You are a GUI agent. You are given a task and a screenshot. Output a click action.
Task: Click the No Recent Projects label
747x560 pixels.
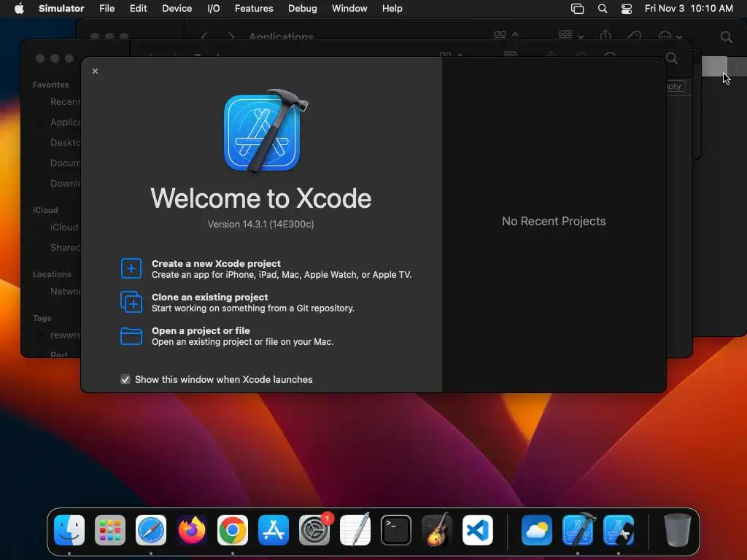point(554,221)
